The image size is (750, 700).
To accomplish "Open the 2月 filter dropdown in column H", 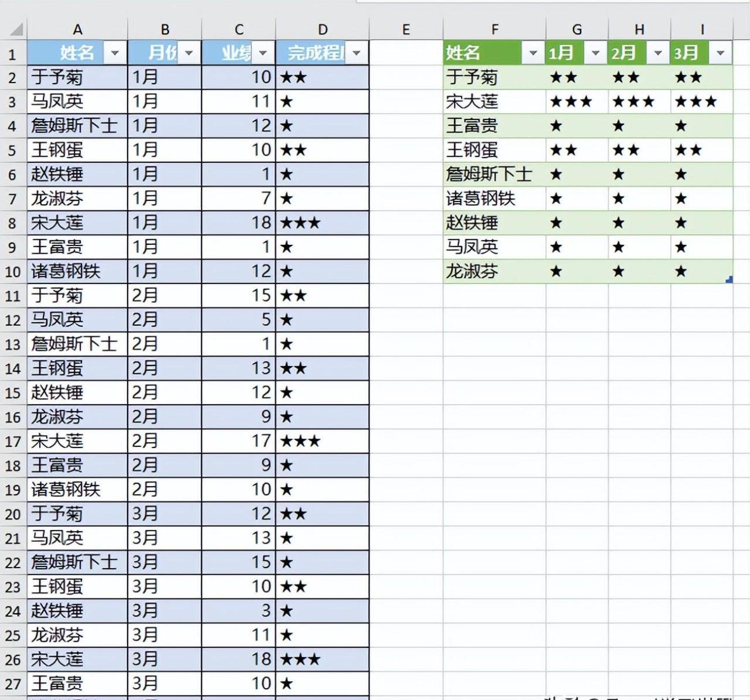I will pyautogui.click(x=658, y=53).
